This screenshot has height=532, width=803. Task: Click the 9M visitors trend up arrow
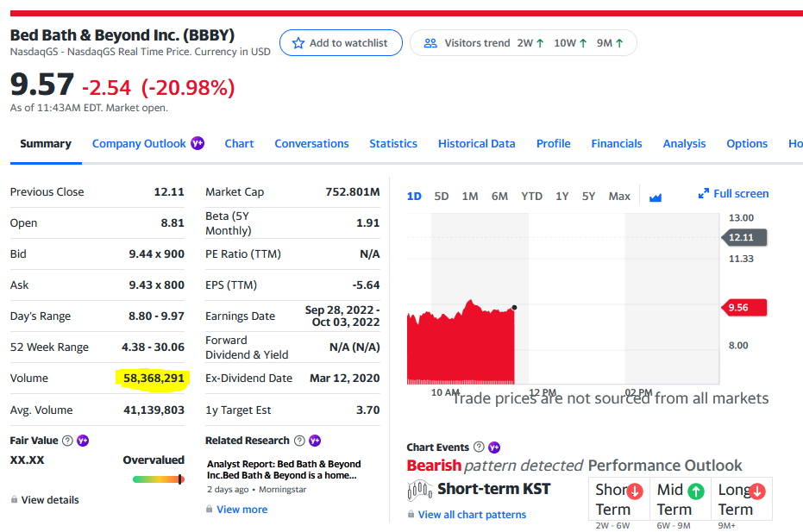tap(619, 43)
